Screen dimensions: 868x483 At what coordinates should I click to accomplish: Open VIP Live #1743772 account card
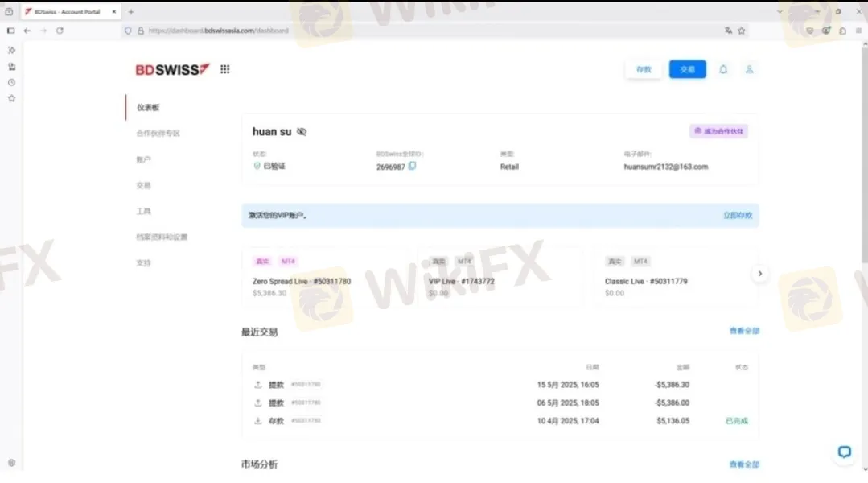point(501,276)
